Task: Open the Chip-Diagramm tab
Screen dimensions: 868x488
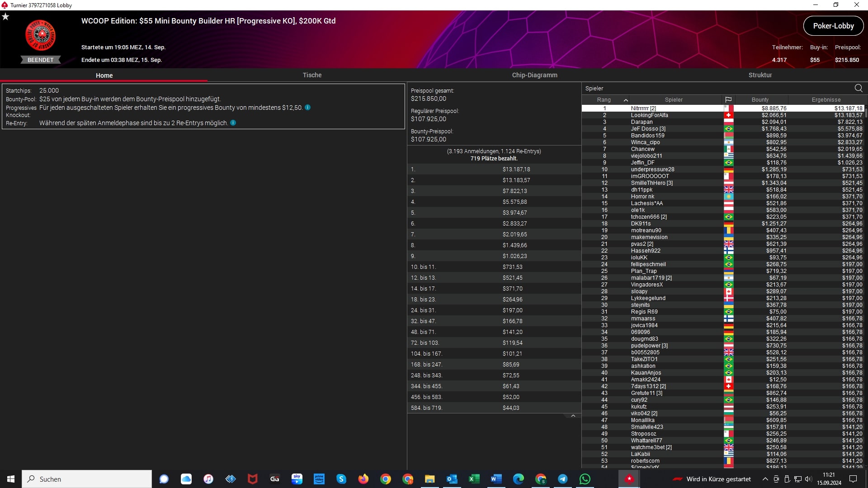Action: [x=534, y=75]
